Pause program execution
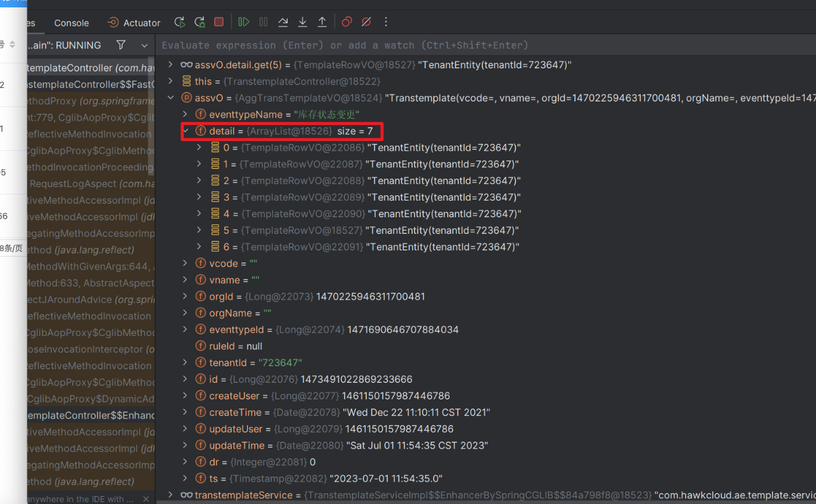The image size is (816, 504). pyautogui.click(x=264, y=22)
